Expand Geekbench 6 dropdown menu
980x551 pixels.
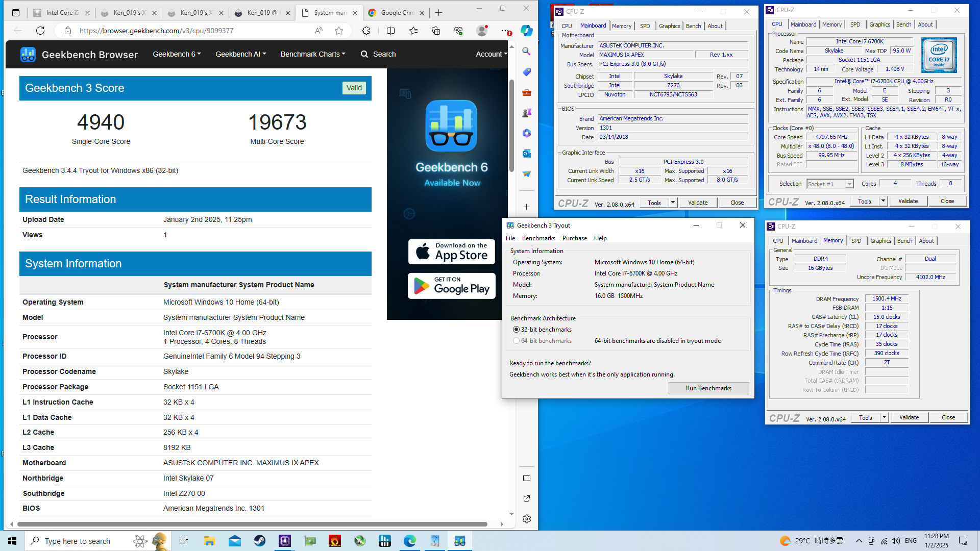(x=177, y=54)
